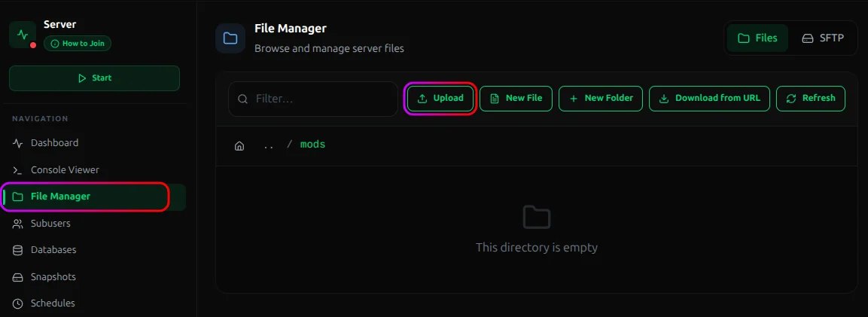The width and height of the screenshot is (868, 317).
Task: Open the How to Join guide
Action: point(78,43)
